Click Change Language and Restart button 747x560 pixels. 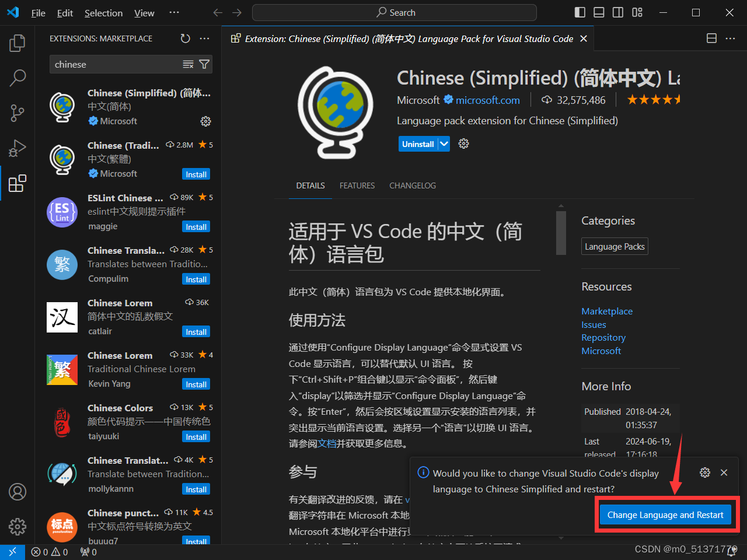click(665, 515)
